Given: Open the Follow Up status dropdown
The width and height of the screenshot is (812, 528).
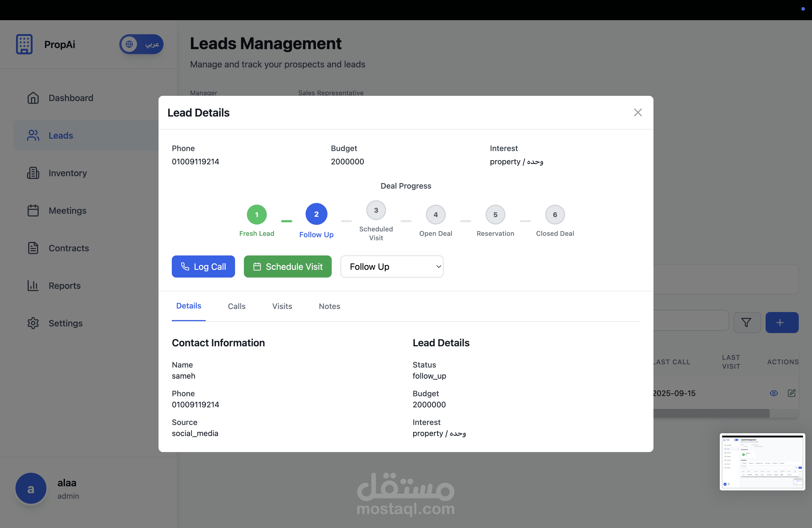Looking at the screenshot, I should click(392, 266).
